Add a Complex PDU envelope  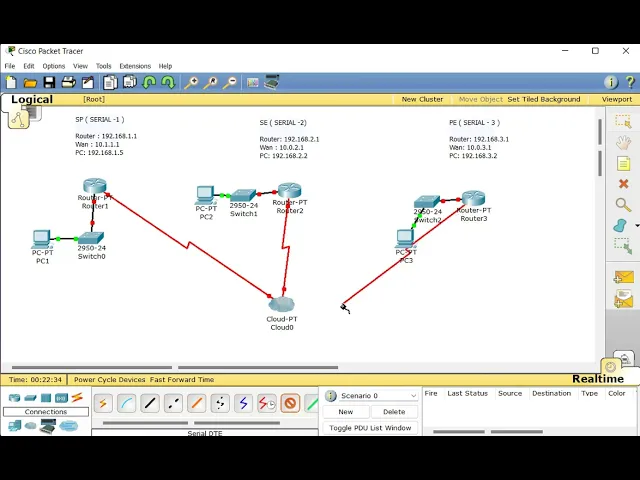(x=623, y=299)
